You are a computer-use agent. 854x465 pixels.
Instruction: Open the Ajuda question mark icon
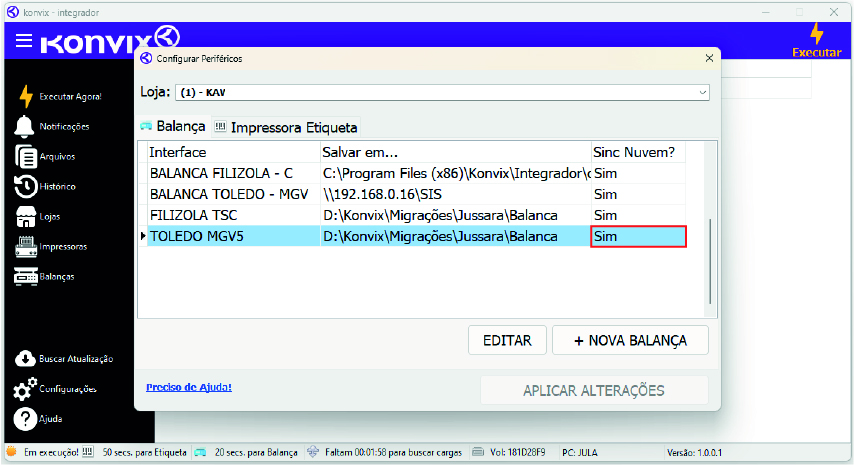point(25,419)
